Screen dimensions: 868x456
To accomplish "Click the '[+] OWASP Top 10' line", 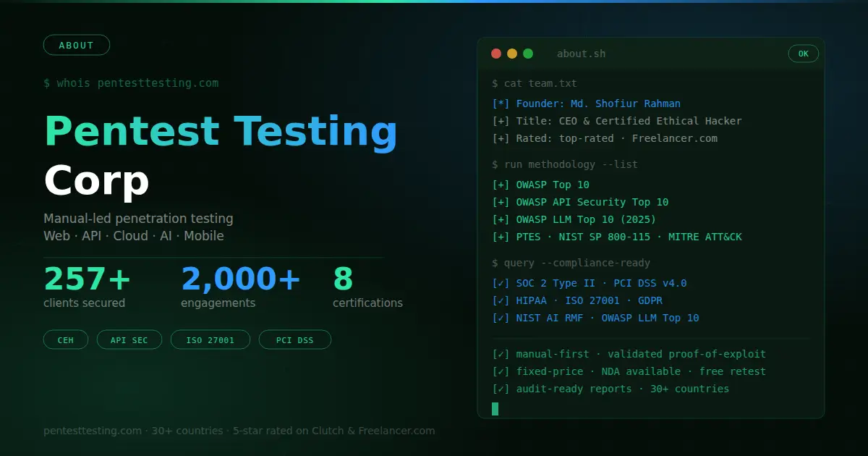I will (x=541, y=185).
